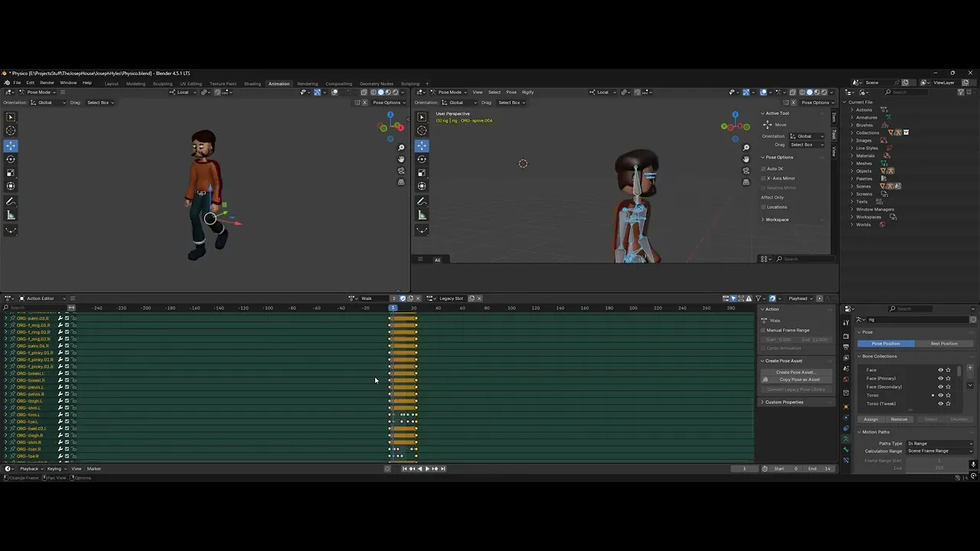Image resolution: width=980 pixels, height=551 pixels.
Task: Select the Rotate tool in left viewport
Action: point(11,159)
